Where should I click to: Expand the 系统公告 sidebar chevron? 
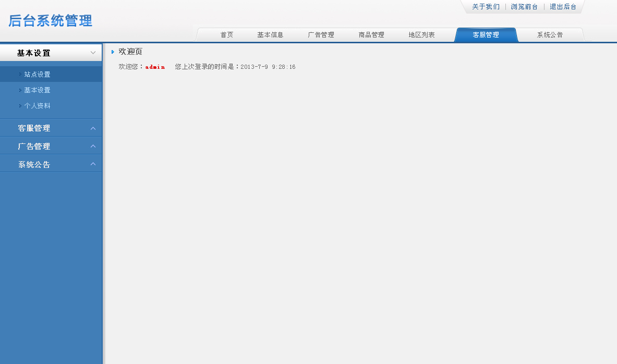click(93, 164)
